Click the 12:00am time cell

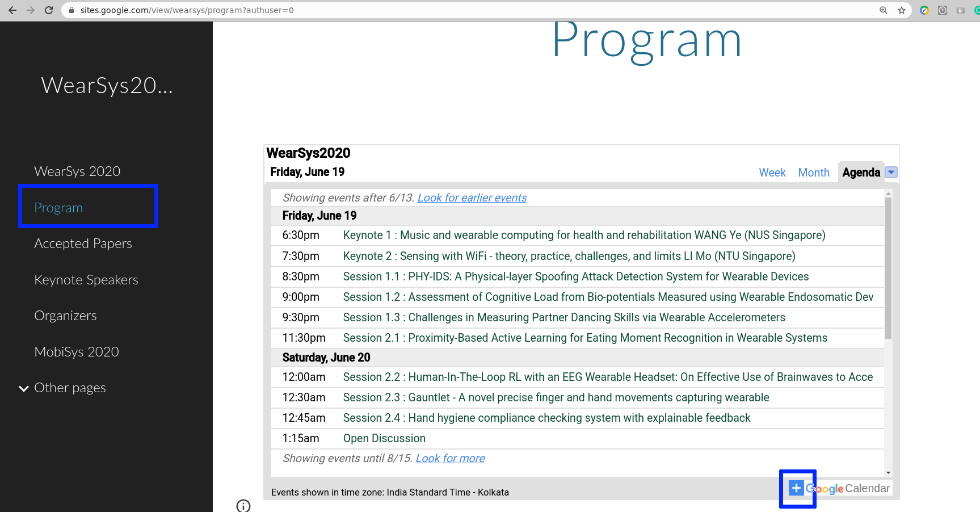tap(304, 377)
